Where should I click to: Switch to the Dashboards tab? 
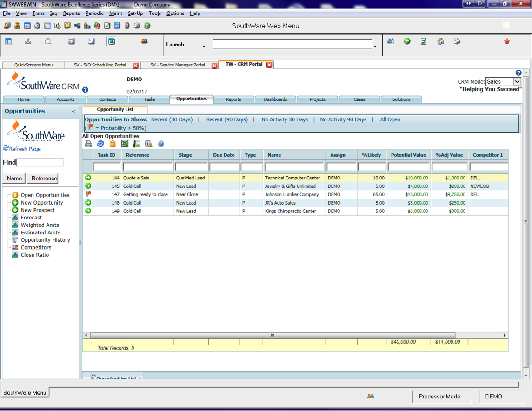(x=275, y=99)
